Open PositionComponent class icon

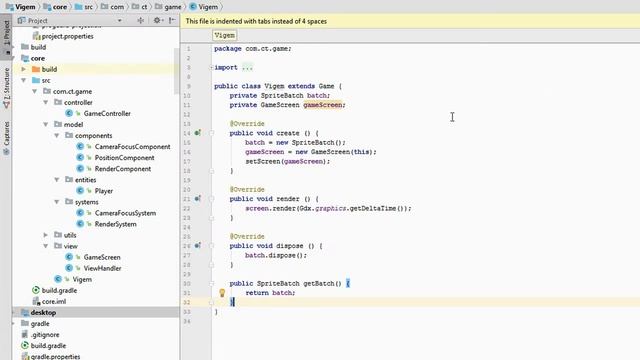click(x=80, y=158)
